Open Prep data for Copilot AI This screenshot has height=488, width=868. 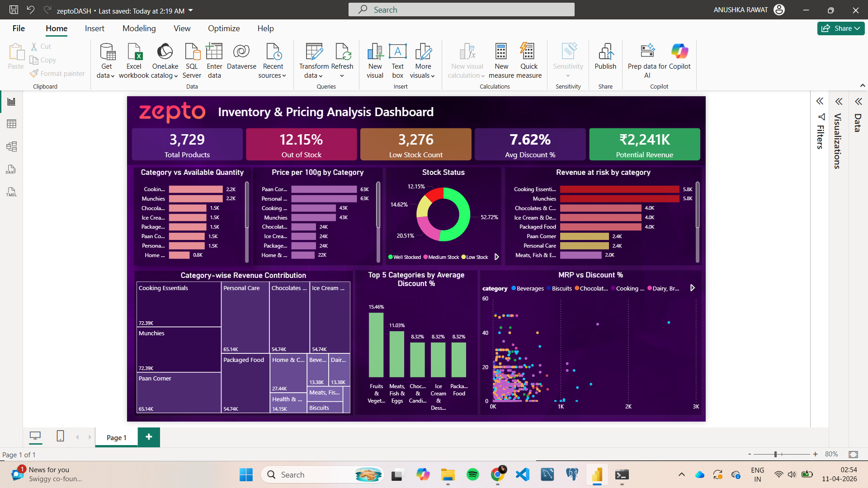tap(647, 61)
